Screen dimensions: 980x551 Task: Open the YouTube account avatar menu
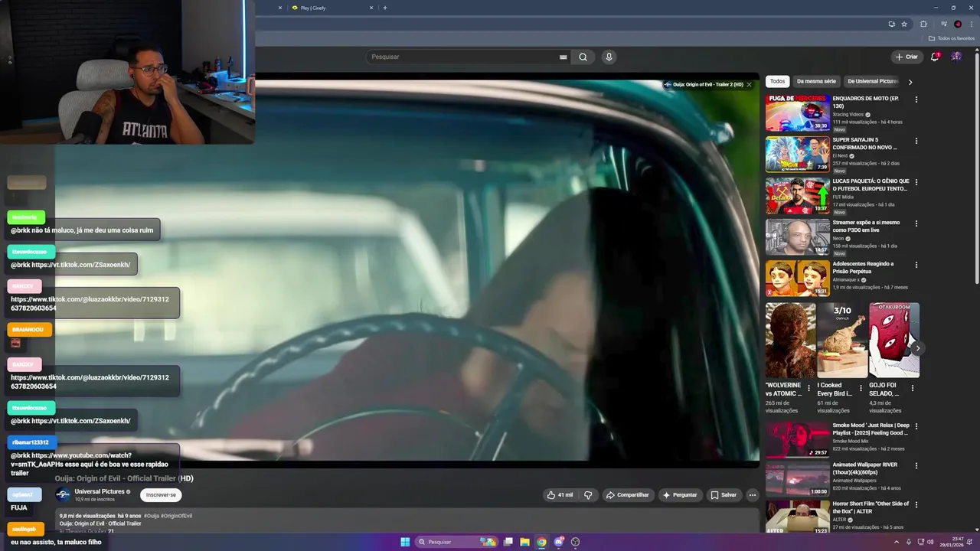click(x=956, y=57)
